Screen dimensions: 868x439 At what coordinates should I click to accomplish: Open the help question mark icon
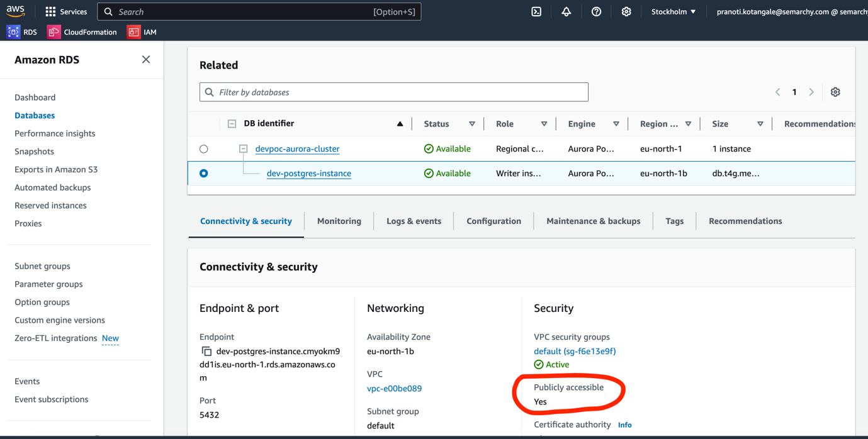click(x=596, y=11)
